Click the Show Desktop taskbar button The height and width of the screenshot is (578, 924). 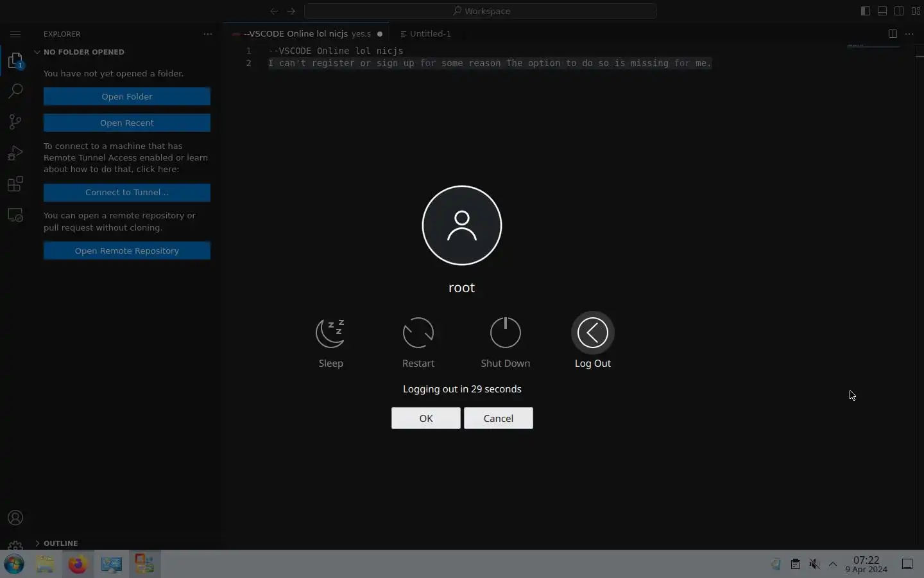(x=907, y=564)
